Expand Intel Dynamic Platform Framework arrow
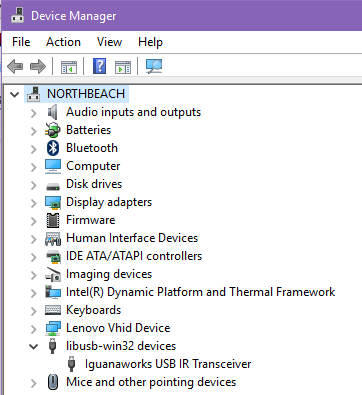The width and height of the screenshot is (362, 395). pyautogui.click(x=33, y=293)
